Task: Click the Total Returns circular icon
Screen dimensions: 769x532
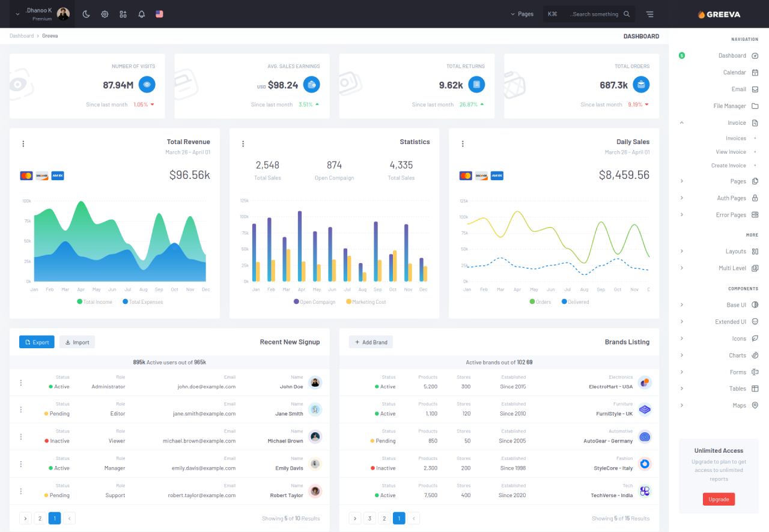Action: pos(476,85)
